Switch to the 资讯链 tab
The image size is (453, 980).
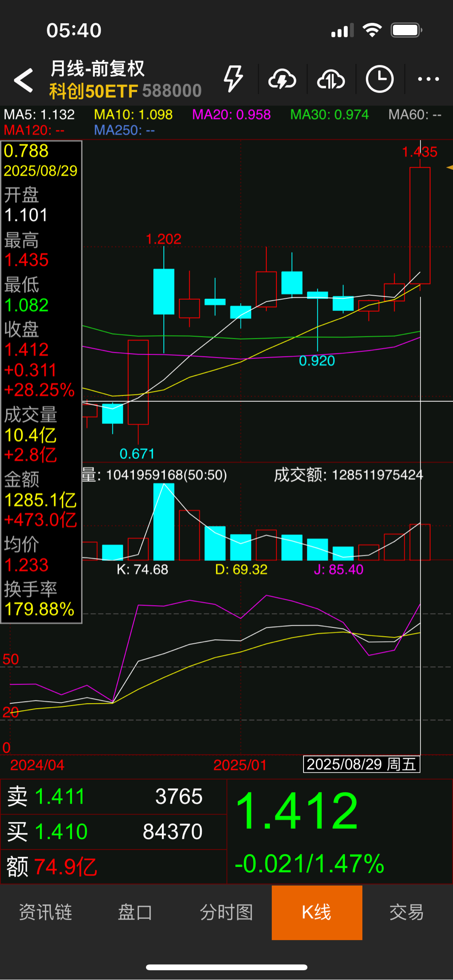(x=46, y=912)
